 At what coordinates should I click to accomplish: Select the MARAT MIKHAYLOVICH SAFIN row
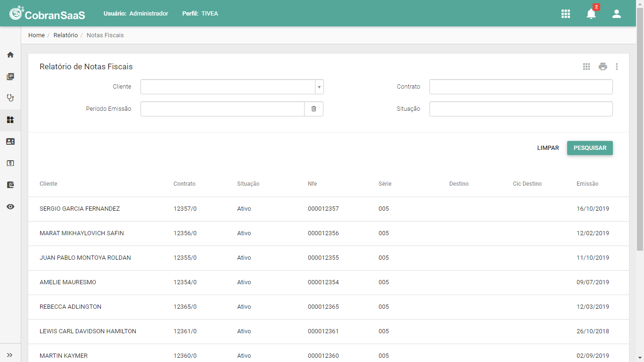pyautogui.click(x=329, y=233)
